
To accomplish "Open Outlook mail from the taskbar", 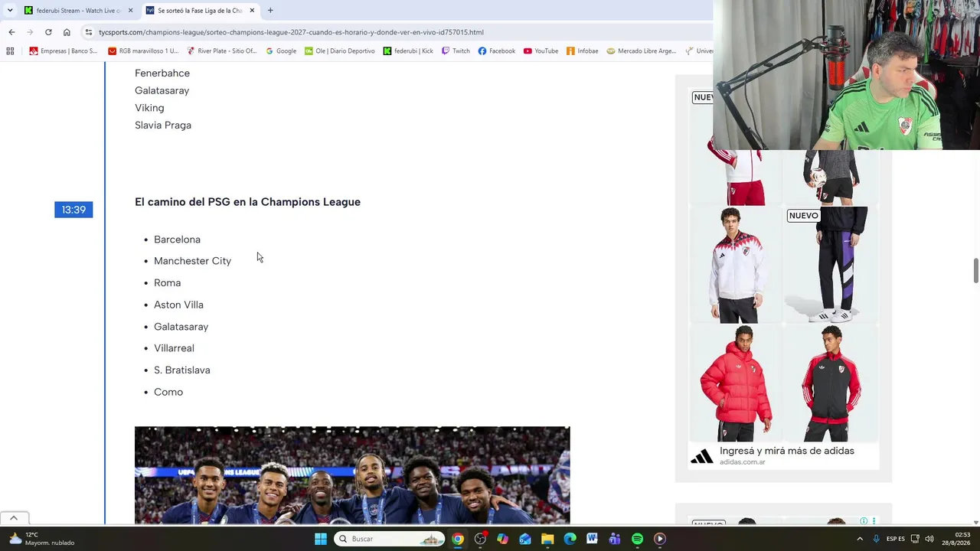I will [x=525, y=539].
